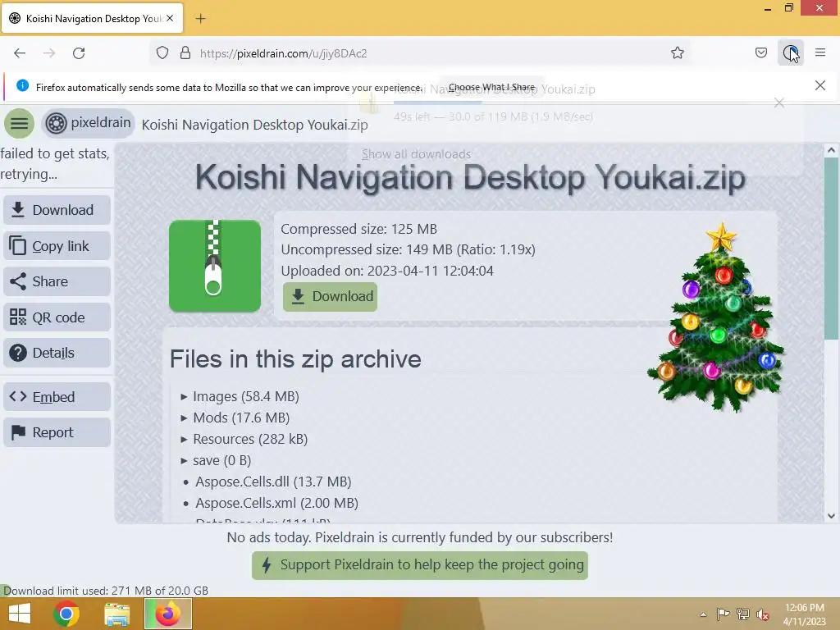Click Show all downloads in the downloads panel
Image resolution: width=840 pixels, height=630 pixels.
pos(416,154)
